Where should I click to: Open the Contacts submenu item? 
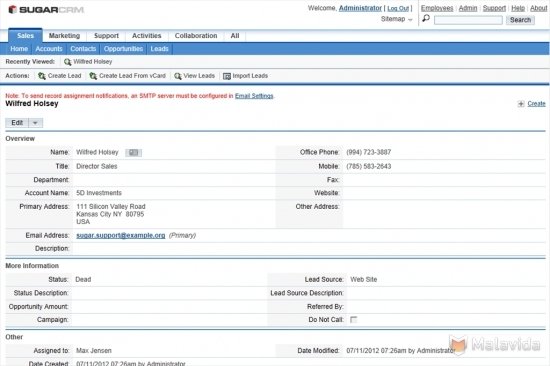click(x=83, y=49)
